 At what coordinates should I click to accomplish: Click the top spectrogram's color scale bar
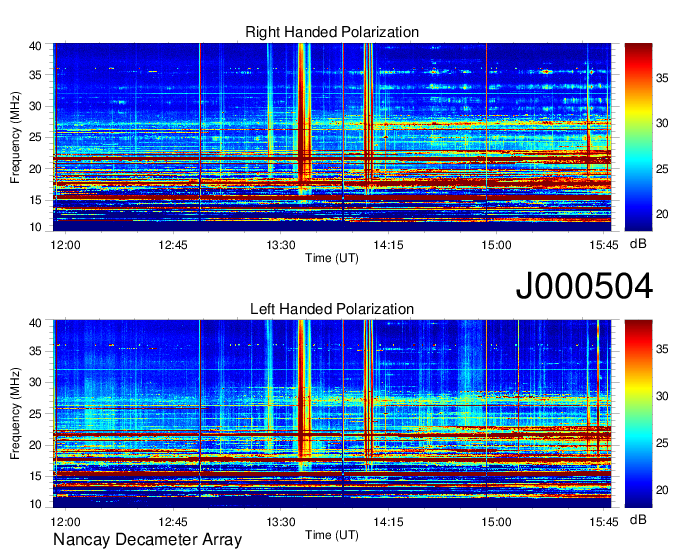638,137
